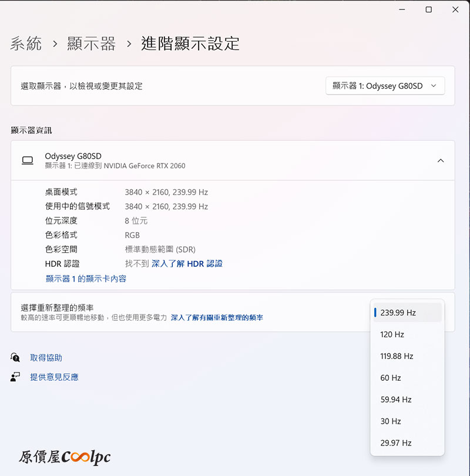Open 取得協助 help link
This screenshot has width=470, height=476.
46,358
